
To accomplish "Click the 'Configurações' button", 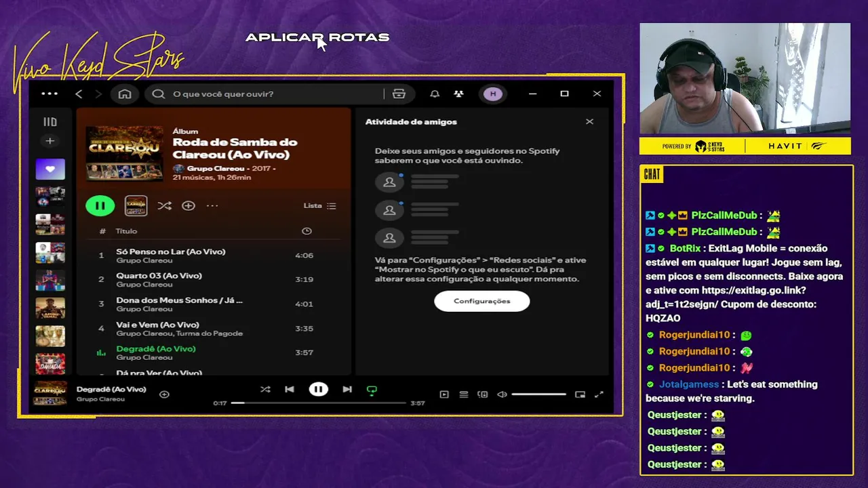I will point(482,301).
